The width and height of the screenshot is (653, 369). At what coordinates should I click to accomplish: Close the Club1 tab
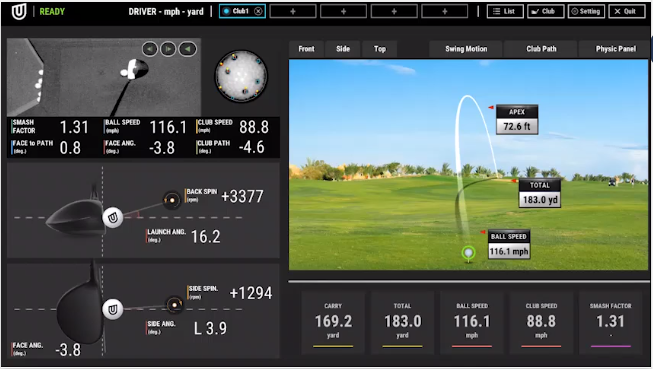click(258, 11)
